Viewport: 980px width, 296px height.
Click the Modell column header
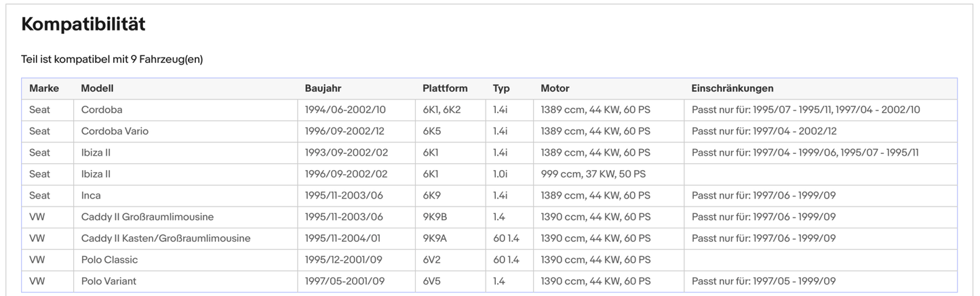[97, 89]
